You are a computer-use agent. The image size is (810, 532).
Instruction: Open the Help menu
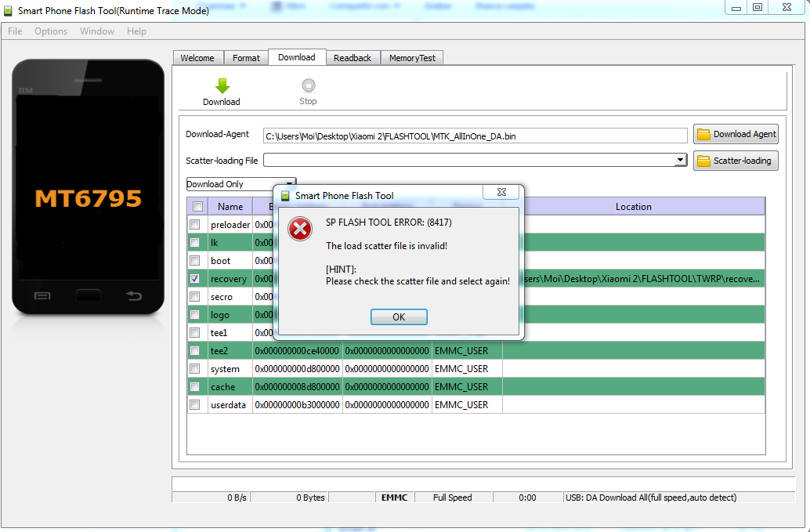click(x=136, y=31)
